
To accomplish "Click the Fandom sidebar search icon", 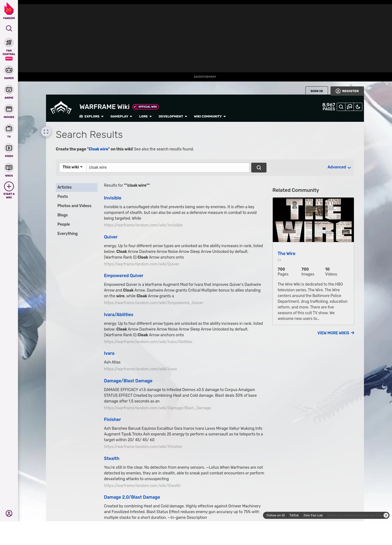I will tap(9, 28).
